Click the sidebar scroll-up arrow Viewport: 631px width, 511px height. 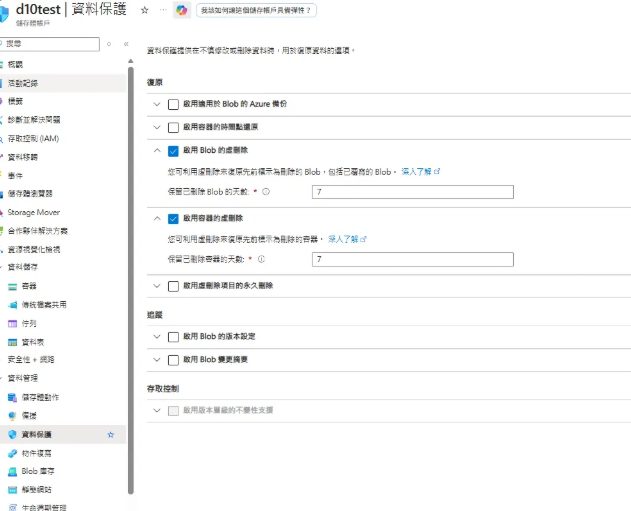coord(130,62)
